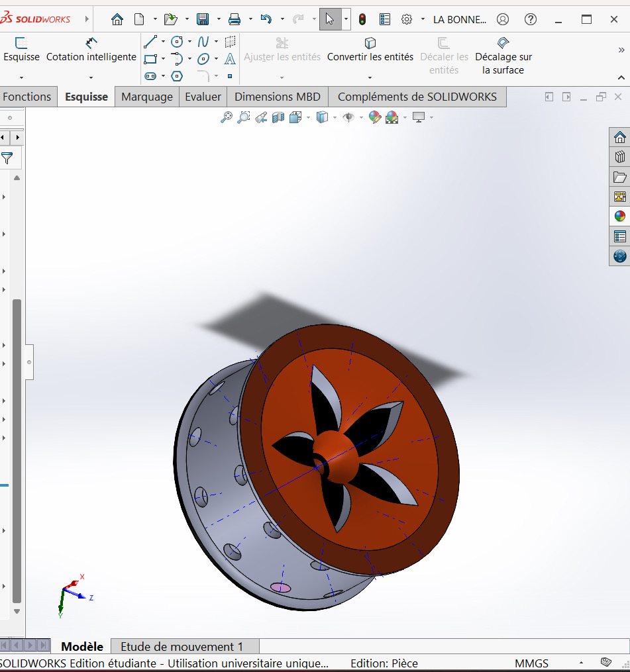This screenshot has width=630, height=672.
Task: Open the Appearances tab in task pane
Action: point(620,216)
